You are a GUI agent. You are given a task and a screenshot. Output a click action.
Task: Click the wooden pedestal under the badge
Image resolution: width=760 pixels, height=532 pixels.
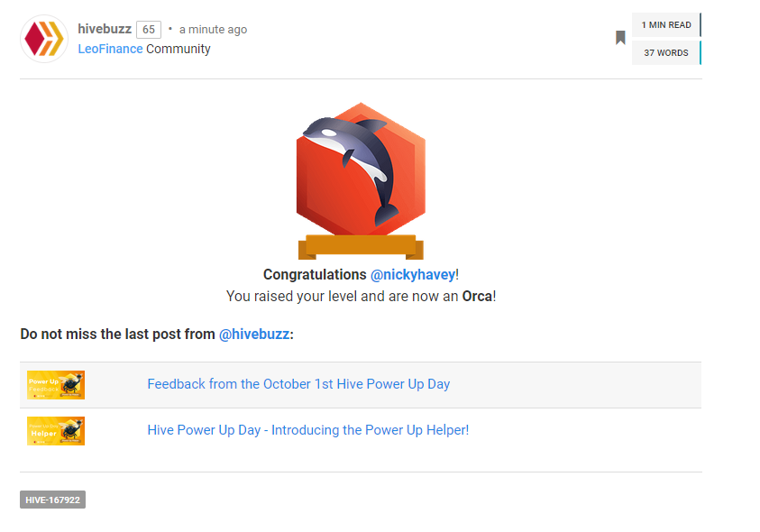pyautogui.click(x=362, y=247)
